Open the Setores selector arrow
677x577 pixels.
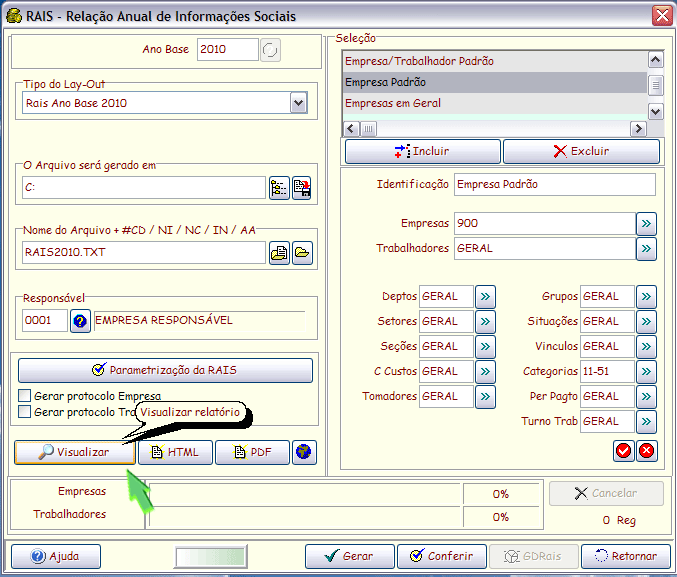pos(485,322)
